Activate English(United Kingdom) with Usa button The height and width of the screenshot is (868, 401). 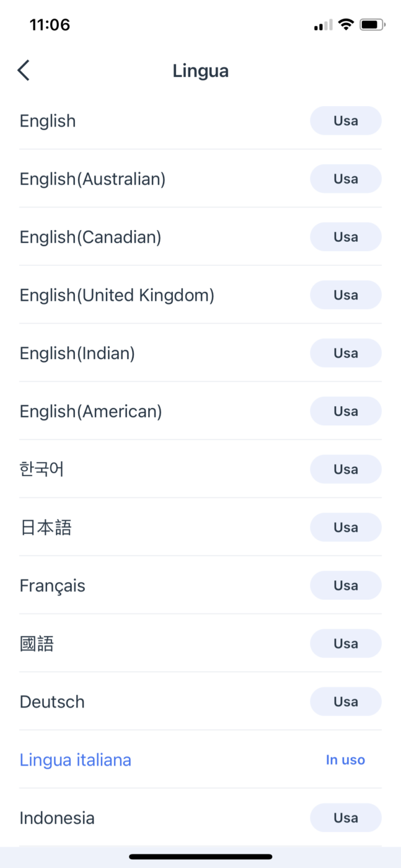(345, 295)
